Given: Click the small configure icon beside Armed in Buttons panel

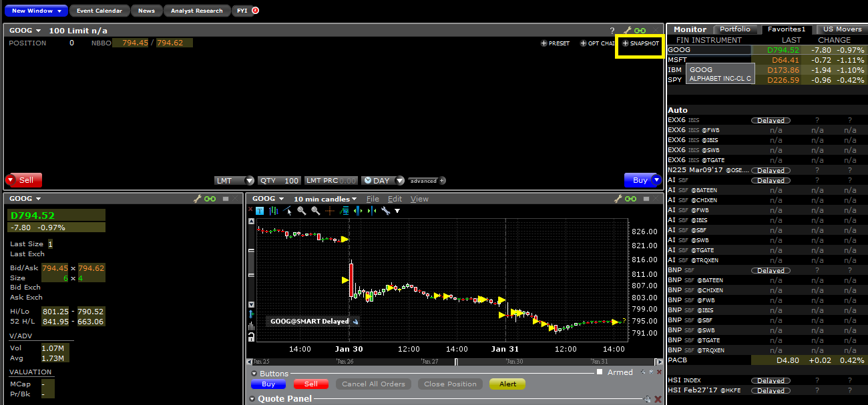Looking at the screenshot, I should (x=642, y=372).
